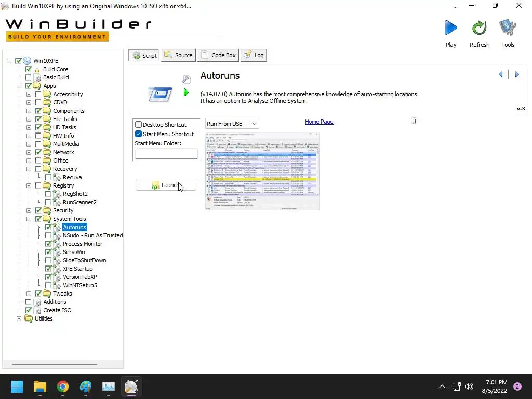Image resolution: width=532 pixels, height=399 pixels.
Task: Select ServiWin in the tree
Action: (74, 252)
